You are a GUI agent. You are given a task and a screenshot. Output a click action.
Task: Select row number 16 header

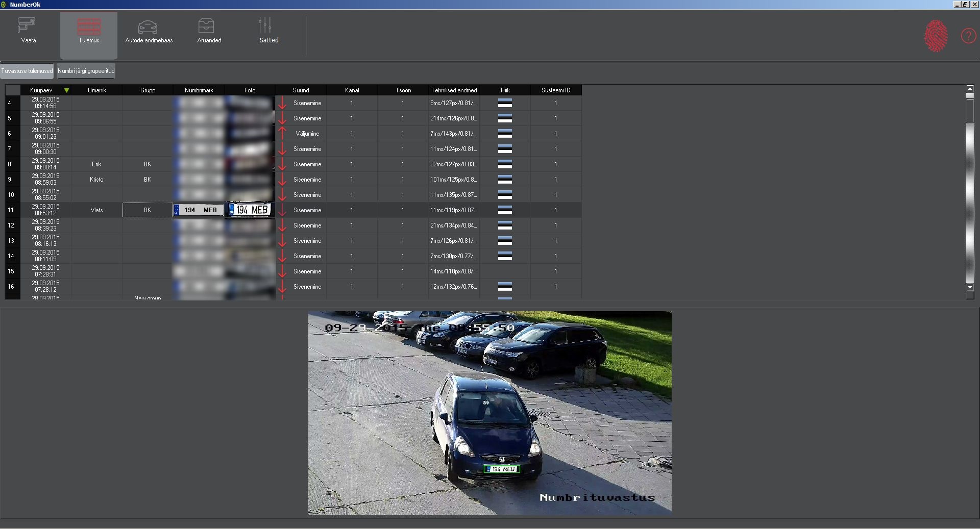[13, 287]
